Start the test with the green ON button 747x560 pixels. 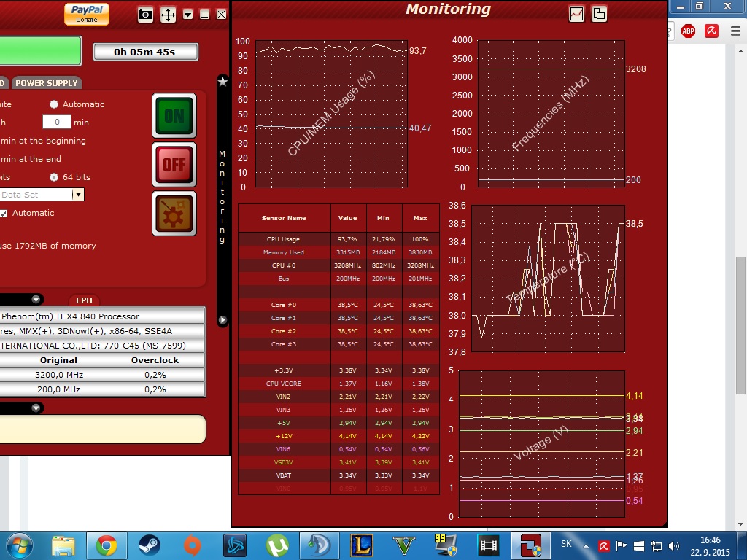click(174, 116)
